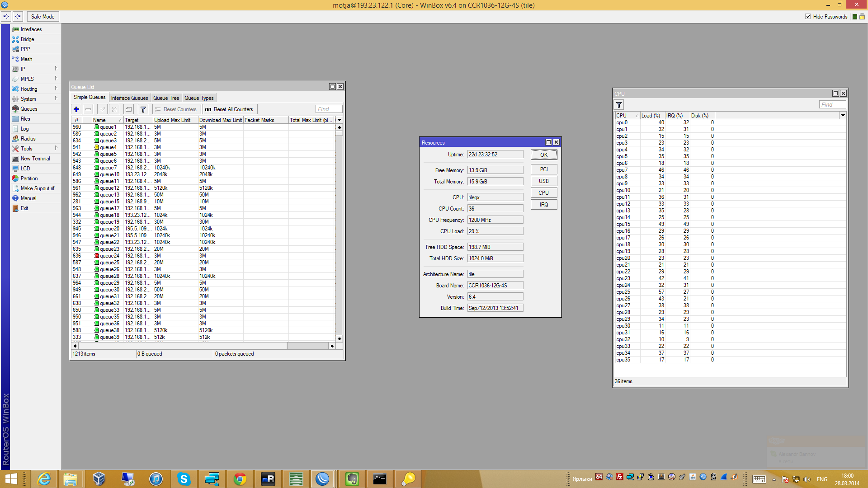Click the blue plus add-queue icon
The image size is (868, 488).
[x=76, y=109]
